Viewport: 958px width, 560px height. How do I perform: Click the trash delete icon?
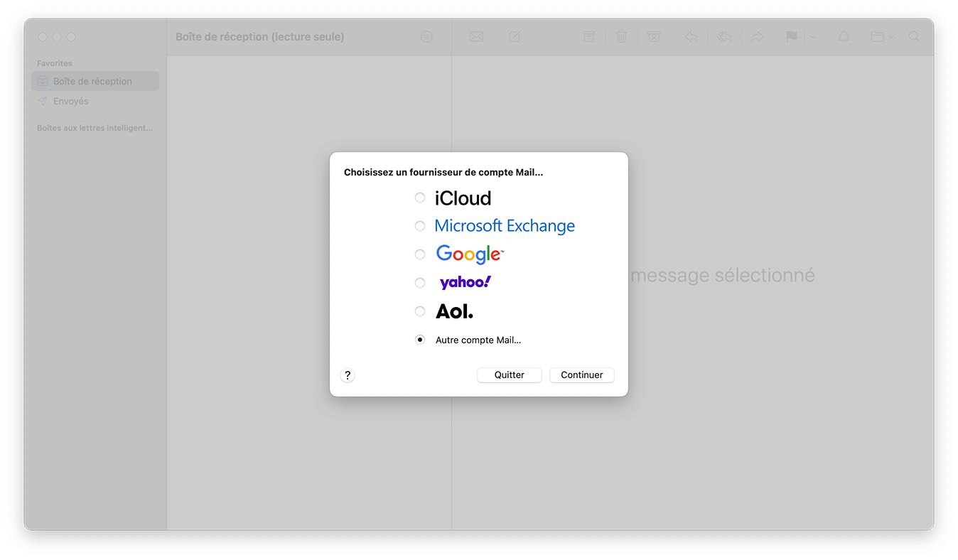pyautogui.click(x=621, y=36)
